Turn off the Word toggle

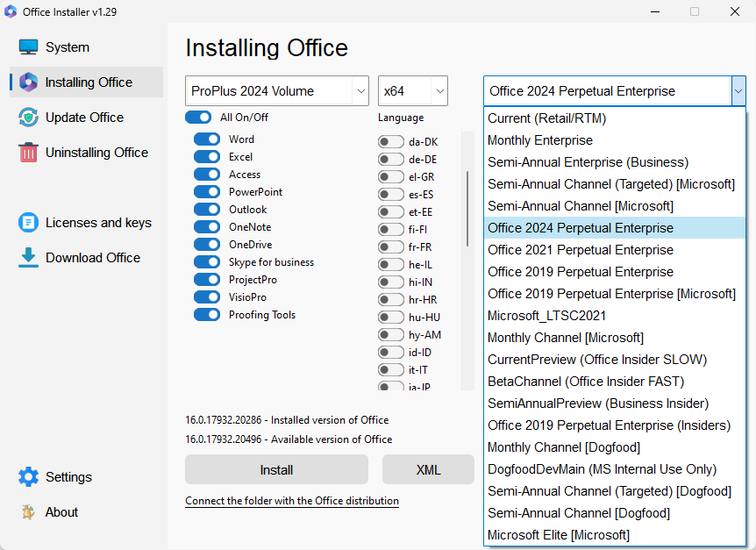207,139
